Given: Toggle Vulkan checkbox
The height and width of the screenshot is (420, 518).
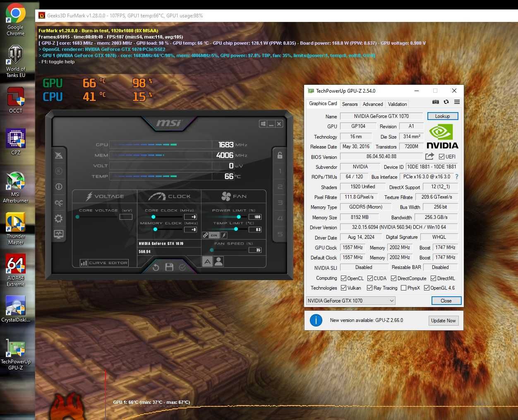Looking at the screenshot, I should pos(343,288).
